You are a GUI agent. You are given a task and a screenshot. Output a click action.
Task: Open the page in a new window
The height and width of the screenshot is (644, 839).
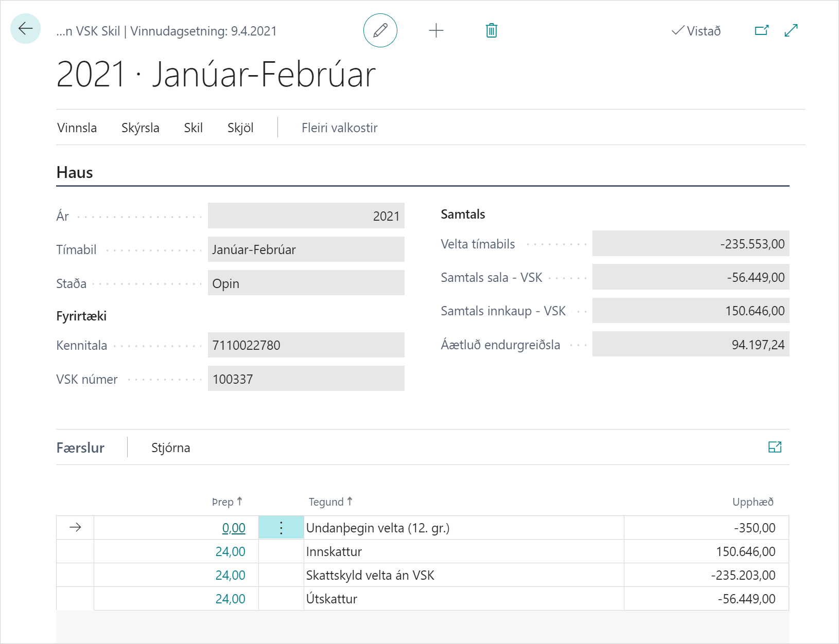tap(761, 30)
